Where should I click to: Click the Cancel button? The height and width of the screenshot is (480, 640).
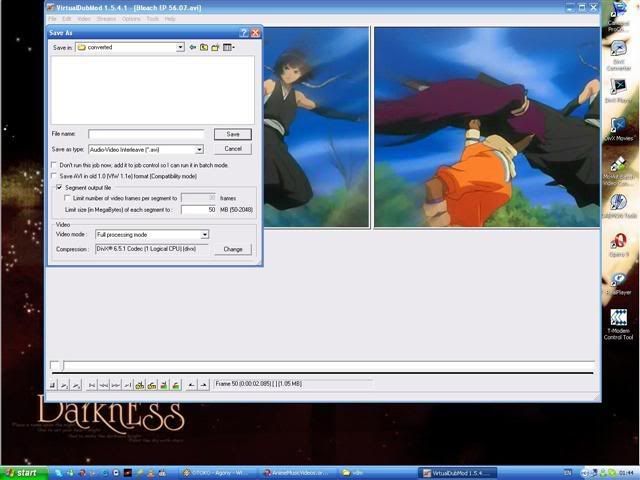coord(233,149)
